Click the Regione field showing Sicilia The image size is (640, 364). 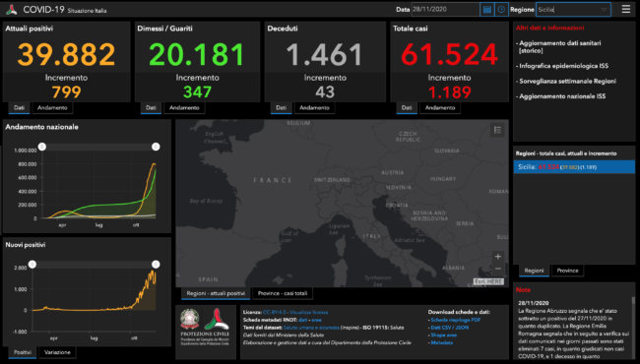click(x=573, y=10)
